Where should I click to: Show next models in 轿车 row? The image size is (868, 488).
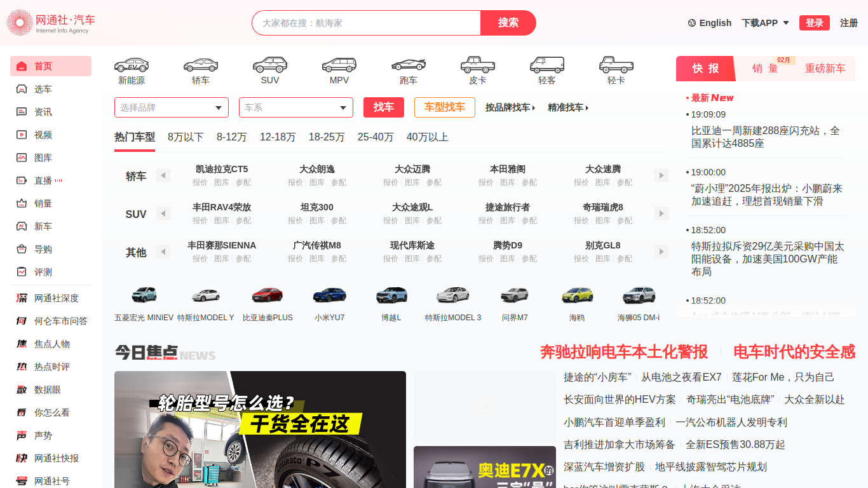(x=661, y=175)
